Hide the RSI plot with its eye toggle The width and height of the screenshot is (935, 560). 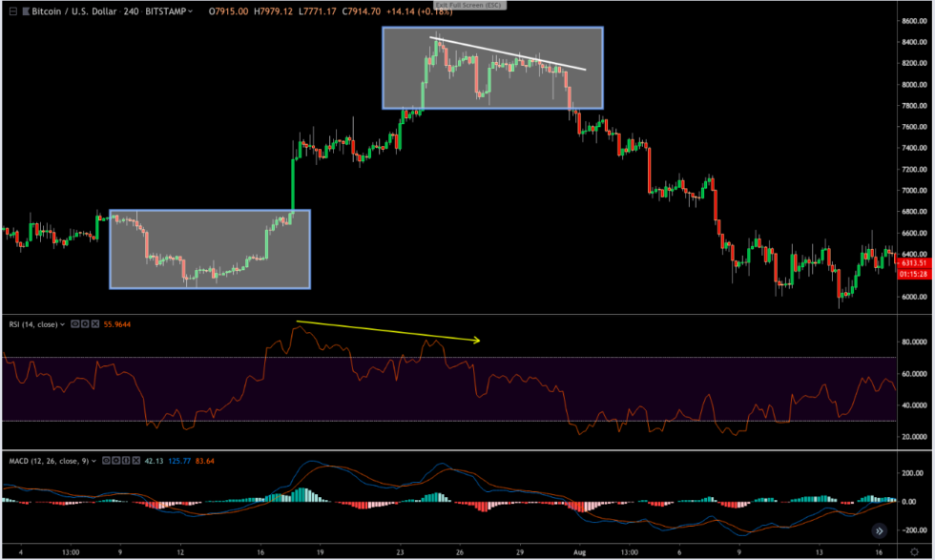74,323
